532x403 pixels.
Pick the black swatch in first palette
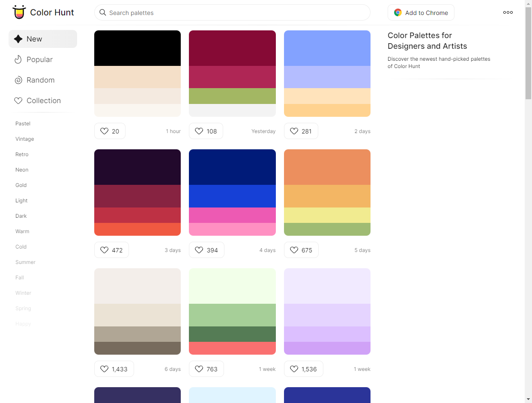click(137, 48)
